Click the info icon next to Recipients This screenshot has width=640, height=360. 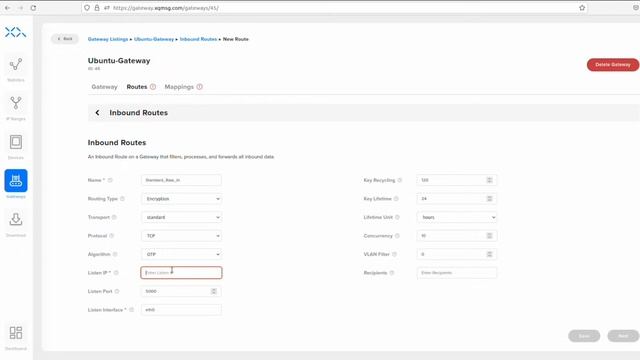point(392,273)
